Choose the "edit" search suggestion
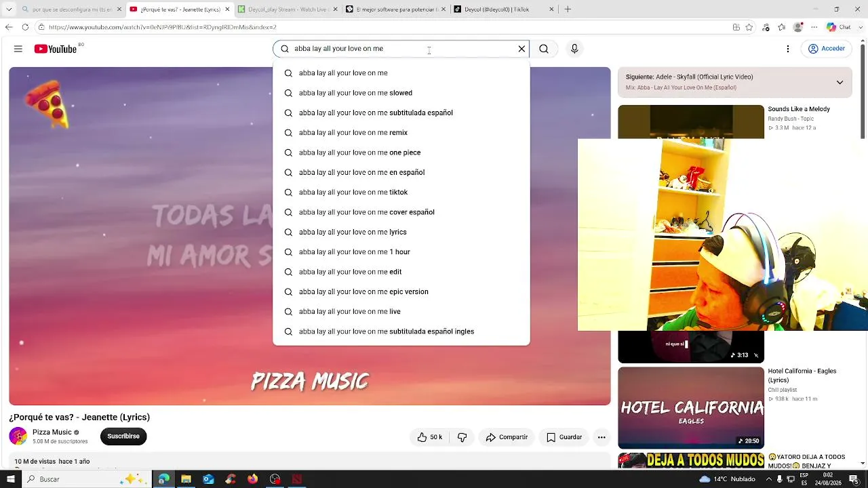 pyautogui.click(x=401, y=272)
